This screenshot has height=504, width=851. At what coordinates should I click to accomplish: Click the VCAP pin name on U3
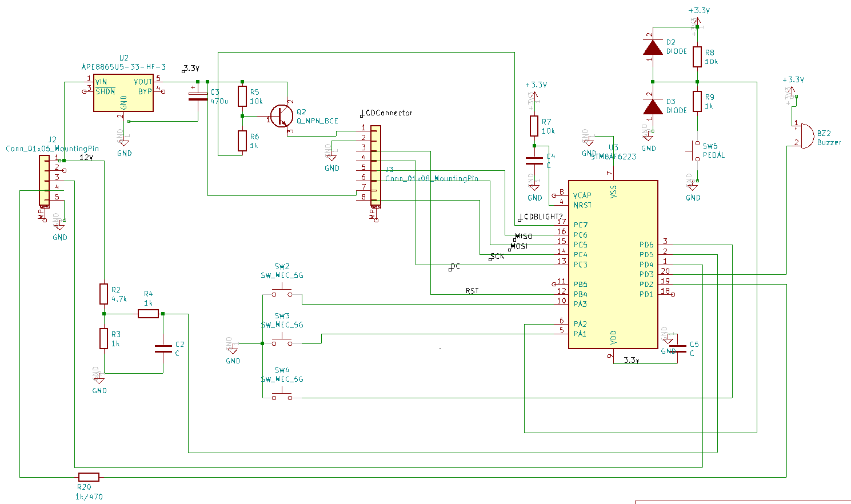click(x=582, y=195)
